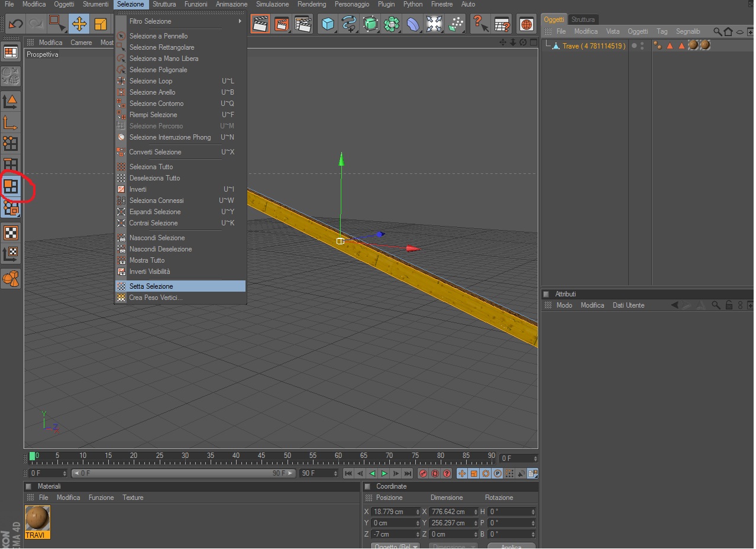Open the web browser globe icon

pos(526,24)
